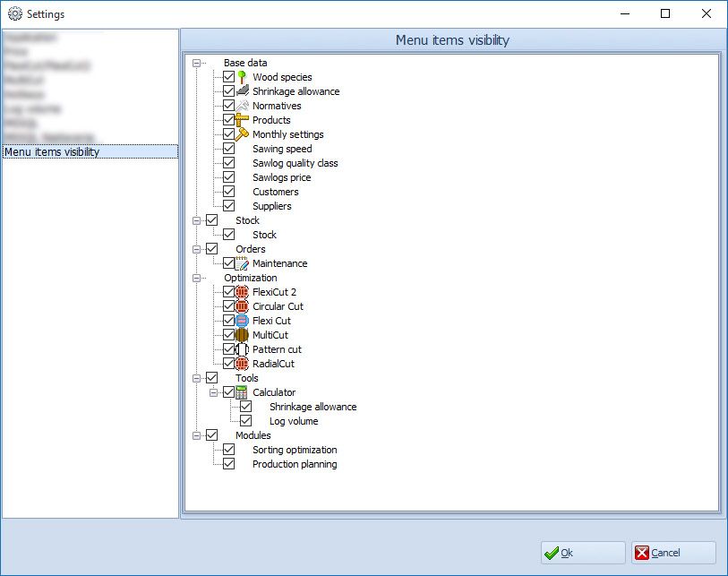Image resolution: width=728 pixels, height=576 pixels.
Task: Click the RadialCut log icon
Action: point(242,364)
